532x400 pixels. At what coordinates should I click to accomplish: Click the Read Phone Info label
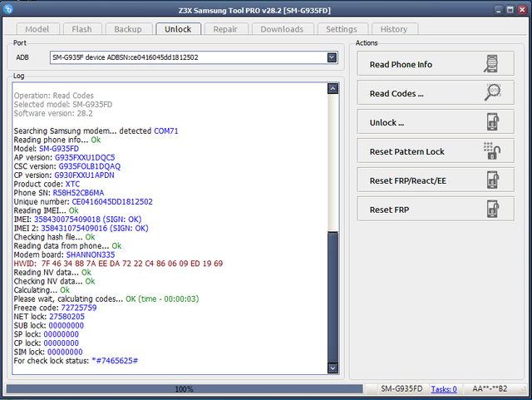pyautogui.click(x=401, y=65)
